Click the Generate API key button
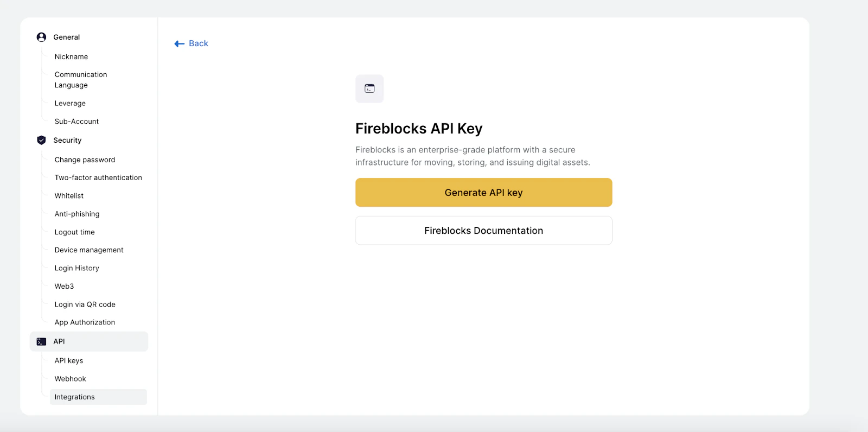This screenshot has height=432, width=868. [x=483, y=192]
